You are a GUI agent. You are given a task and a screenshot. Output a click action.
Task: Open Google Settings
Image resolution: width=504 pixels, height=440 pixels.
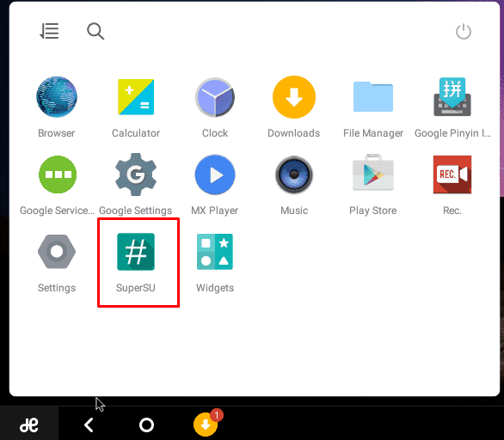tap(136, 174)
